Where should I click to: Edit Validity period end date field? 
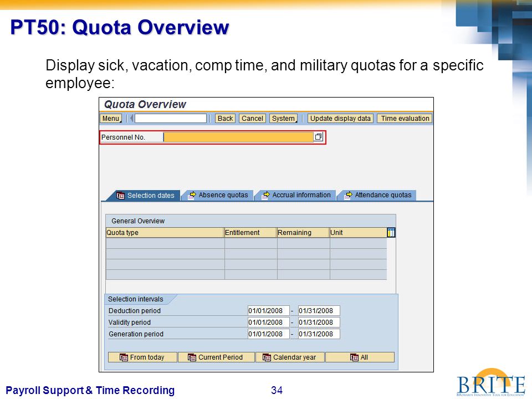(x=319, y=323)
